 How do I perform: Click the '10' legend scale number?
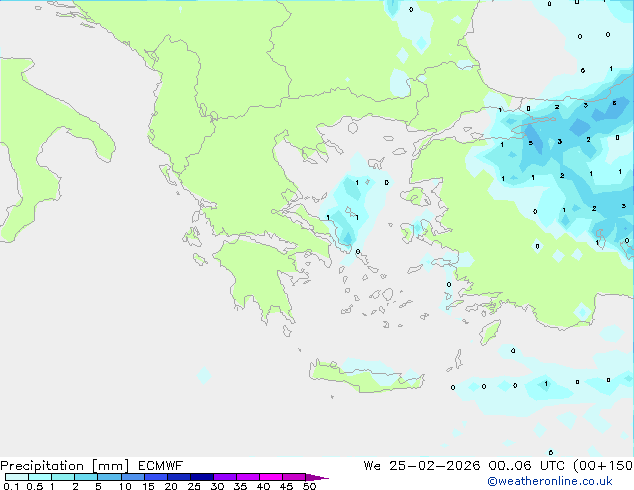click(125, 486)
